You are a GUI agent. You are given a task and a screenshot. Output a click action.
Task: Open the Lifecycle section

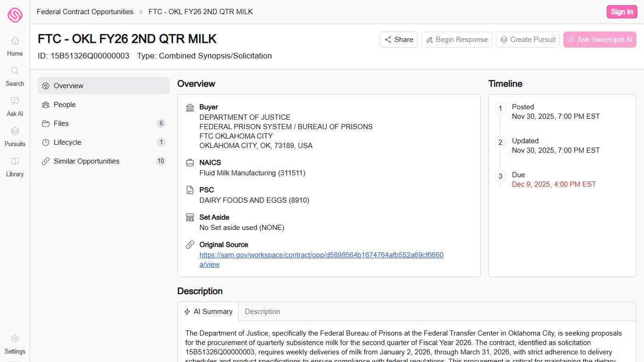click(x=104, y=142)
